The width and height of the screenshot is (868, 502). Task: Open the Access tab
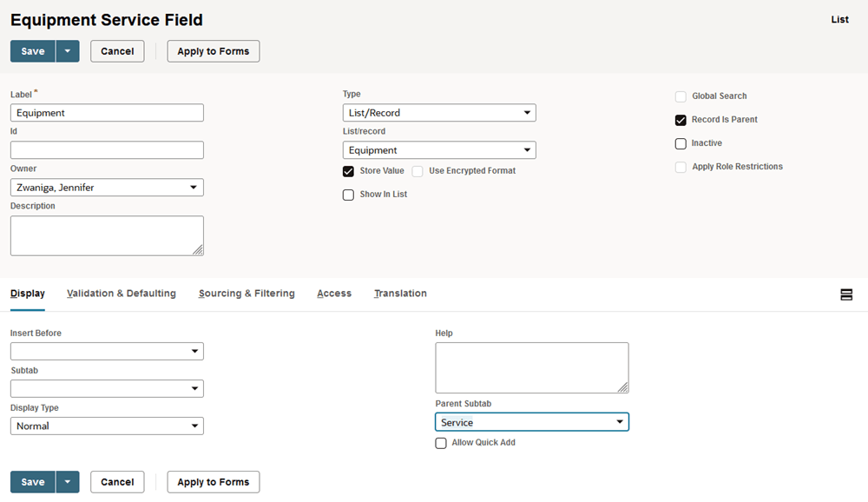(x=334, y=294)
